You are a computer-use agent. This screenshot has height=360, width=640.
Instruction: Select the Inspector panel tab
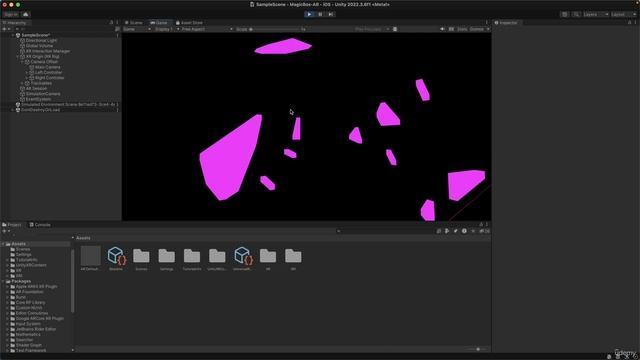(x=506, y=23)
